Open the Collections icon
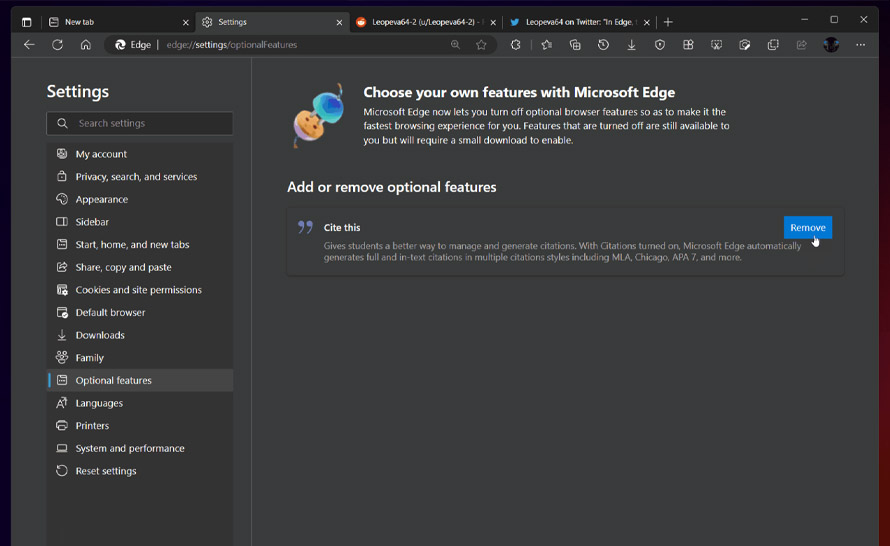890x546 pixels. coord(575,45)
